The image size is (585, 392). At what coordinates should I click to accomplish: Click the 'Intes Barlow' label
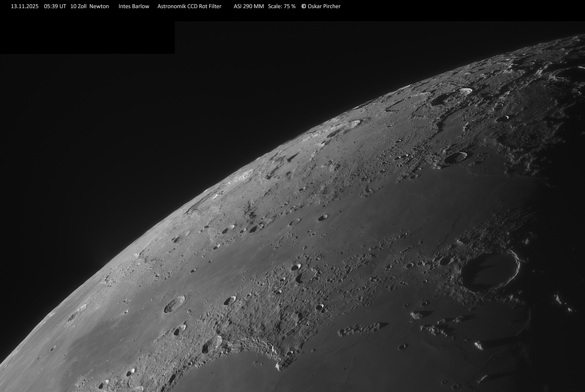click(x=134, y=6)
